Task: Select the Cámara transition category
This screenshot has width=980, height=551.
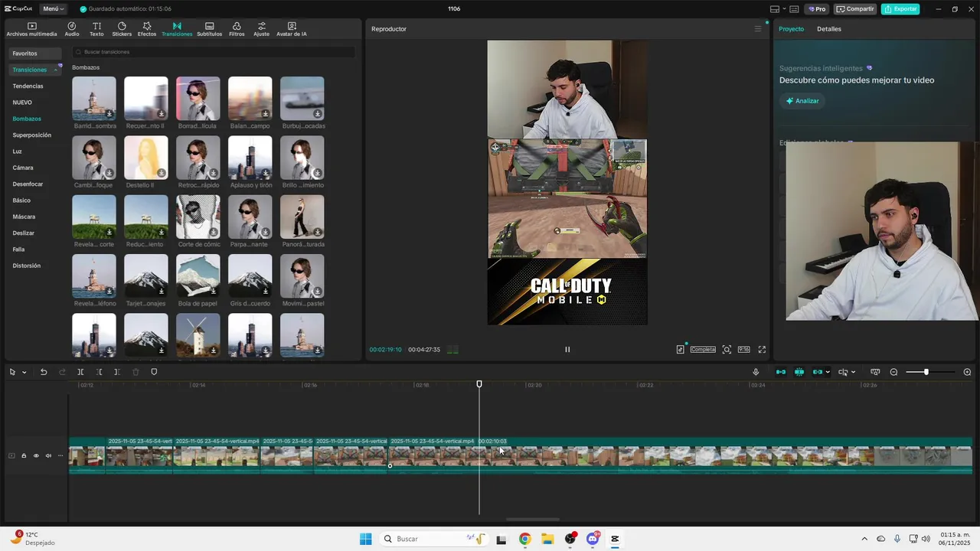Action: pos(22,168)
